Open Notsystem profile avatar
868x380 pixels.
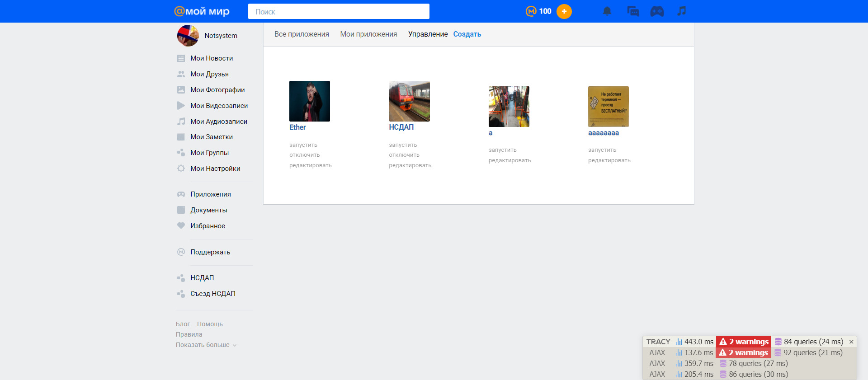188,36
